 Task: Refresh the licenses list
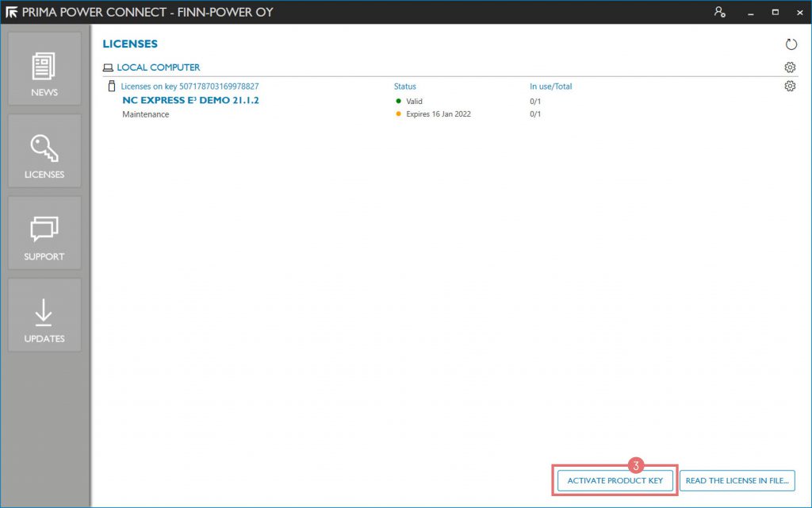pos(790,44)
